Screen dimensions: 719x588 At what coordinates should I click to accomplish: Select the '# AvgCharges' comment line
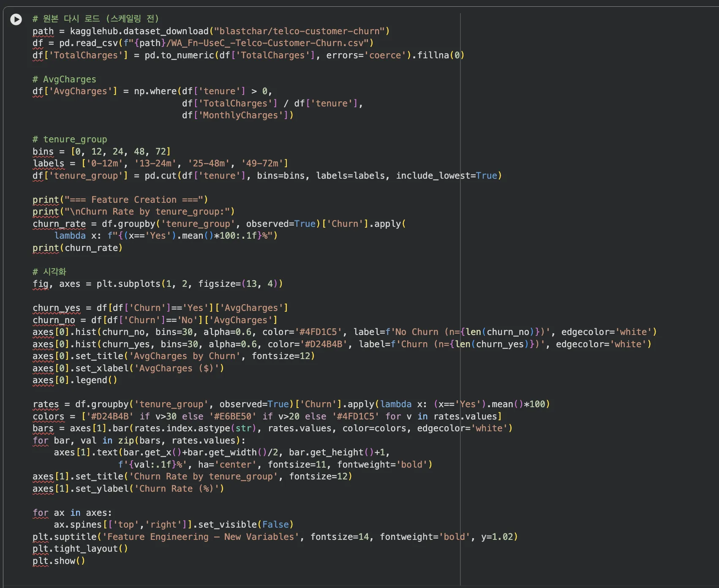pos(64,79)
